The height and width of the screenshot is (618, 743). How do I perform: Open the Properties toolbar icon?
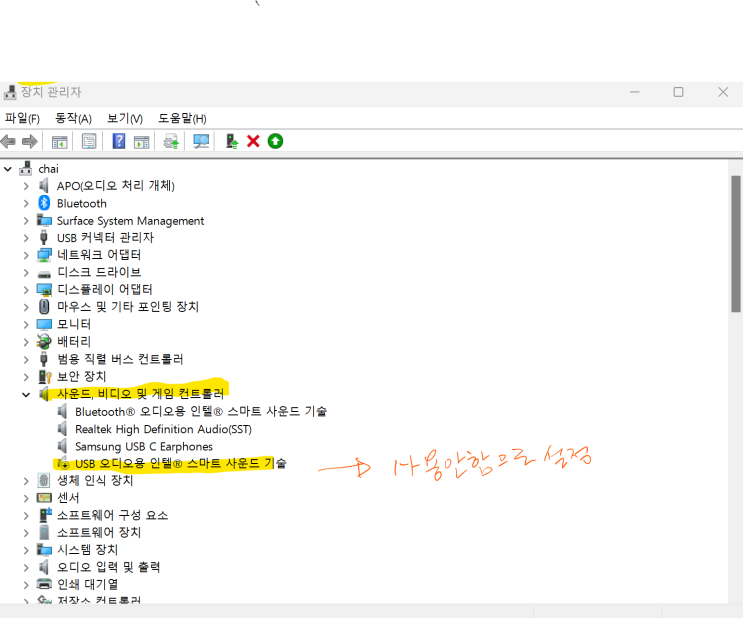(89, 141)
